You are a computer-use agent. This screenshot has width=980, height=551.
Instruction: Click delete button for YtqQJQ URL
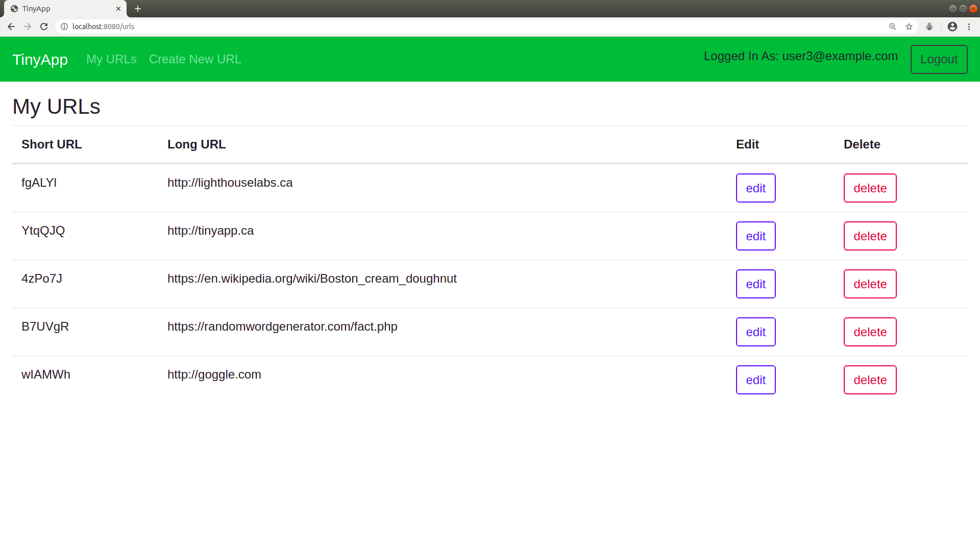click(x=870, y=236)
